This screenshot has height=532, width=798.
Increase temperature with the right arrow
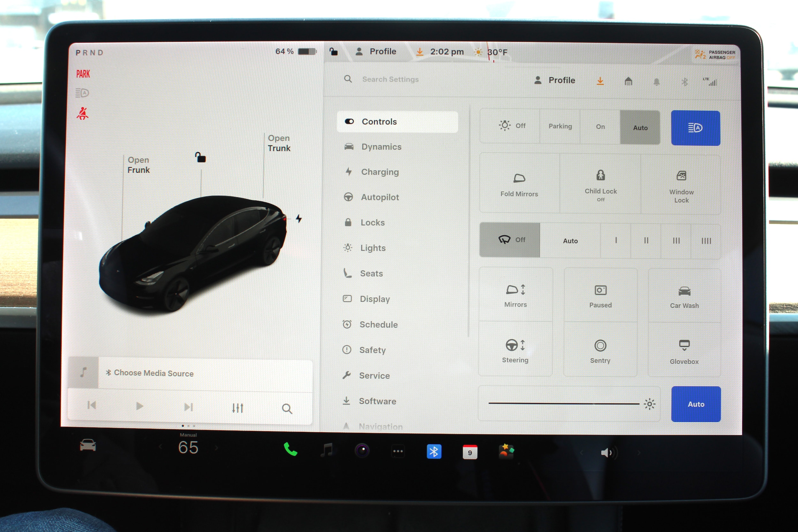(216, 448)
